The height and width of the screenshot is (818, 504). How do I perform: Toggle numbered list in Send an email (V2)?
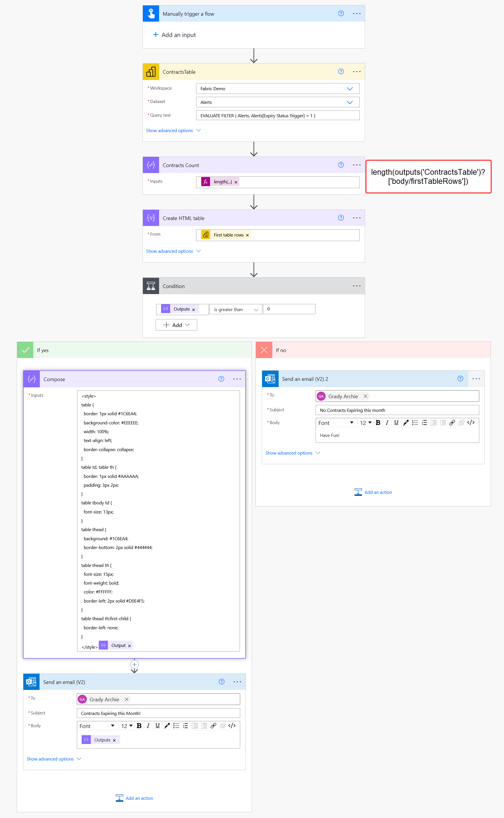coord(186,726)
